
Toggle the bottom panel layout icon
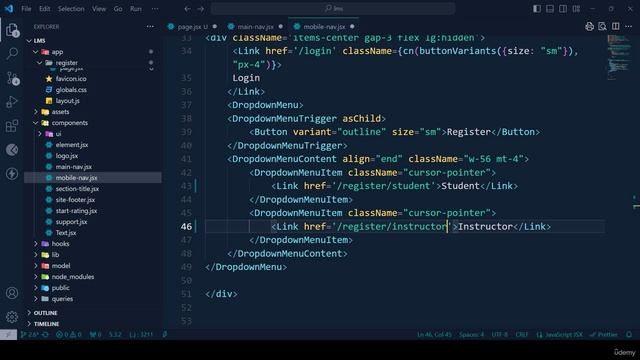(x=550, y=9)
